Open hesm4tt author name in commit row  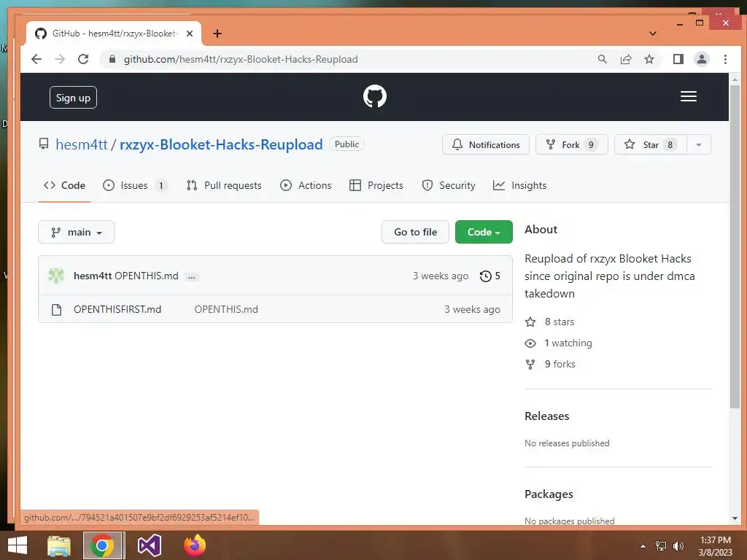point(93,276)
